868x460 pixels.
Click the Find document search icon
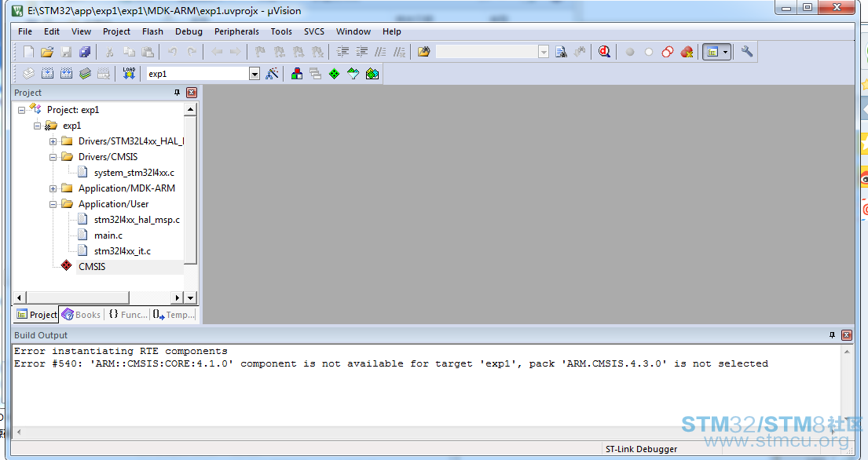561,52
